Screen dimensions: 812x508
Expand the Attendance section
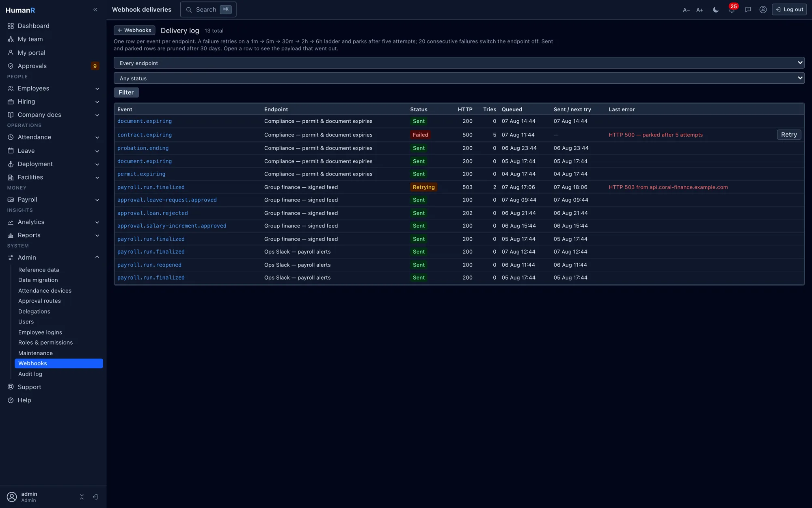click(x=53, y=137)
